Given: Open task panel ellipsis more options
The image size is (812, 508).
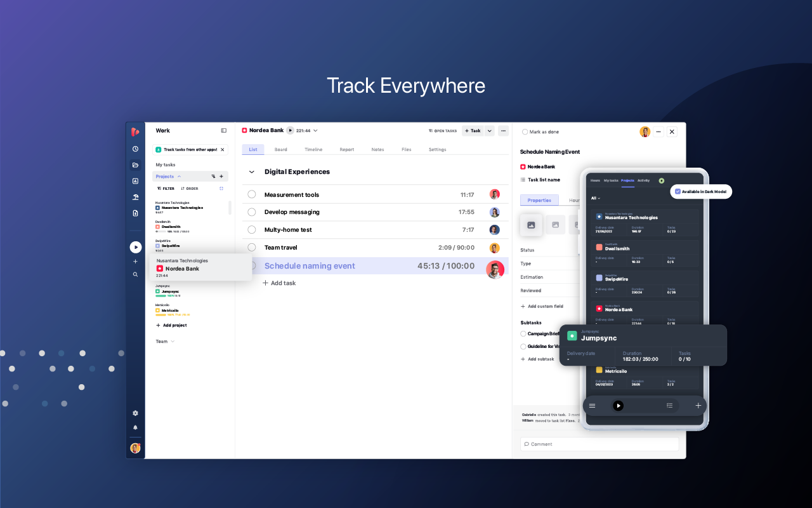Looking at the screenshot, I should point(659,131).
